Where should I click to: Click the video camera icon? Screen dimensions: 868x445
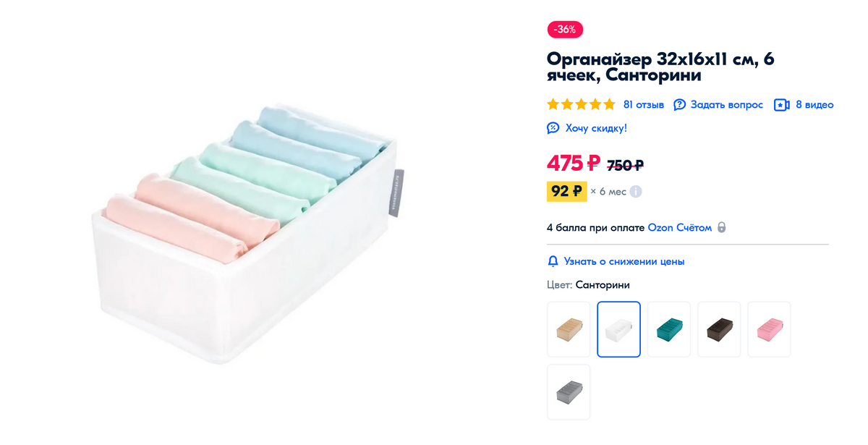click(781, 105)
